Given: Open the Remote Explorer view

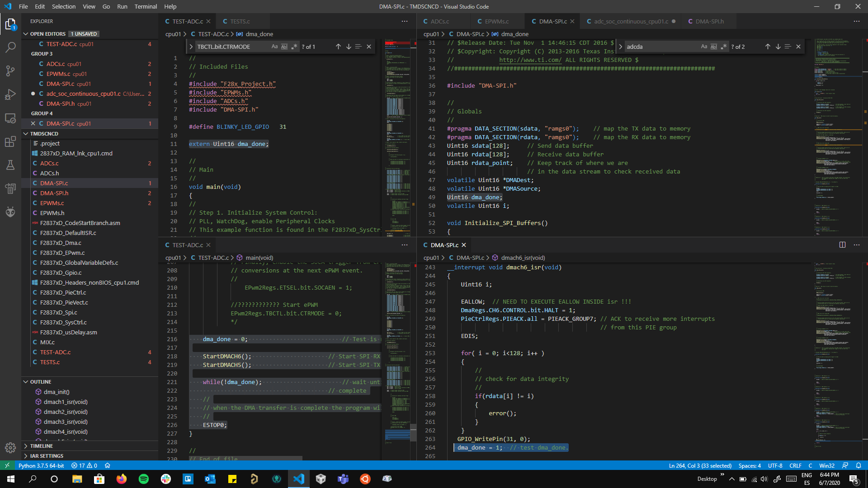Looking at the screenshot, I should click(x=10, y=118).
